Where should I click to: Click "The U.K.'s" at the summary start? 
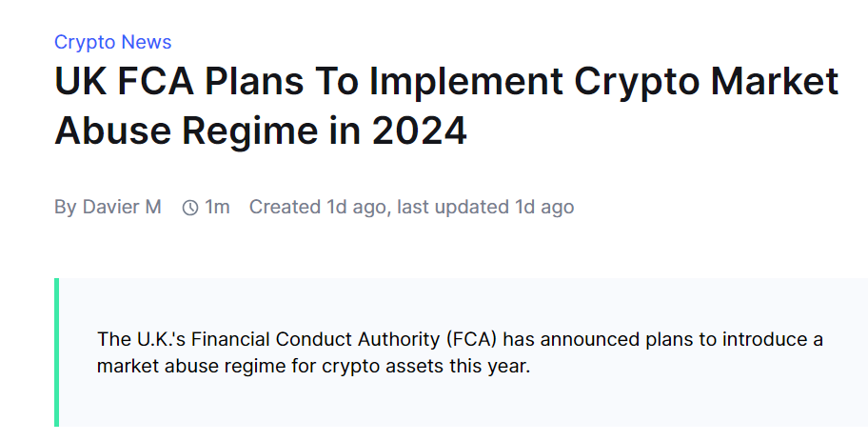tap(135, 339)
